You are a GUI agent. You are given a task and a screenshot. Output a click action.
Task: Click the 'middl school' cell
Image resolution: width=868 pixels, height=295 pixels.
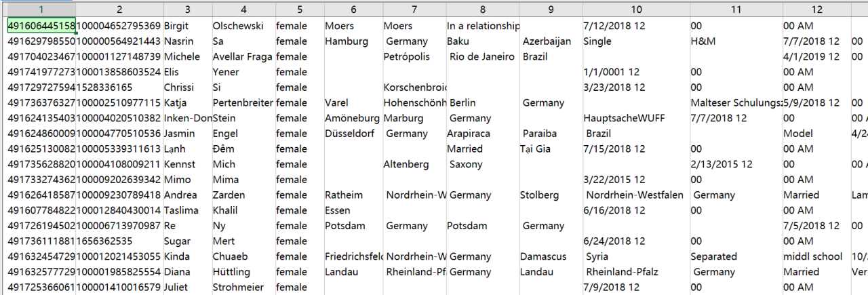(816, 256)
